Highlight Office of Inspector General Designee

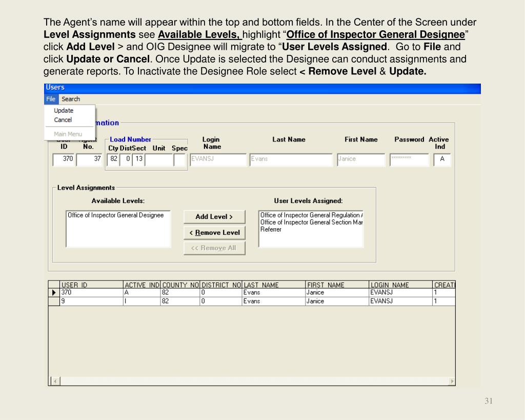click(115, 215)
